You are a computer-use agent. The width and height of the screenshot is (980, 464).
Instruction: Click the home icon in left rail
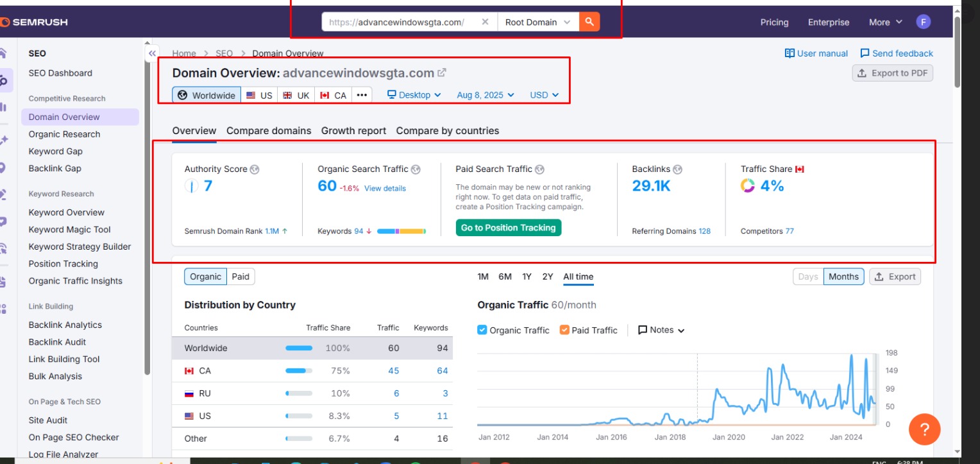click(3, 53)
